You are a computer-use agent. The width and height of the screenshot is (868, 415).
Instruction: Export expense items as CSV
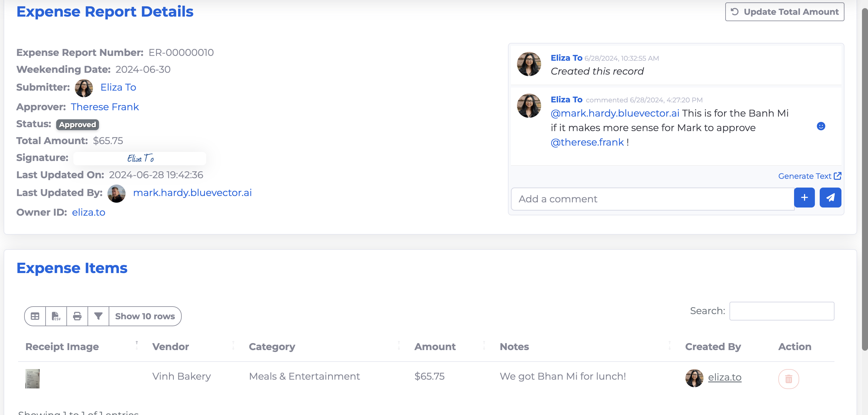click(x=56, y=316)
